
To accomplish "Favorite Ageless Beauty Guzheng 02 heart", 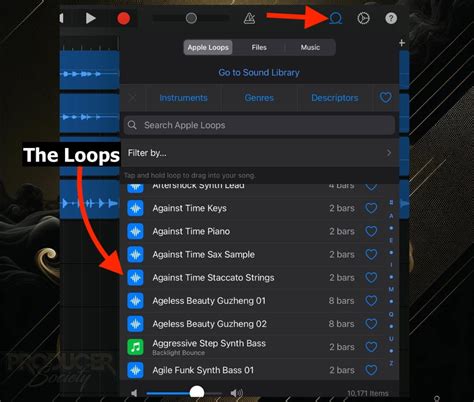I will [371, 324].
